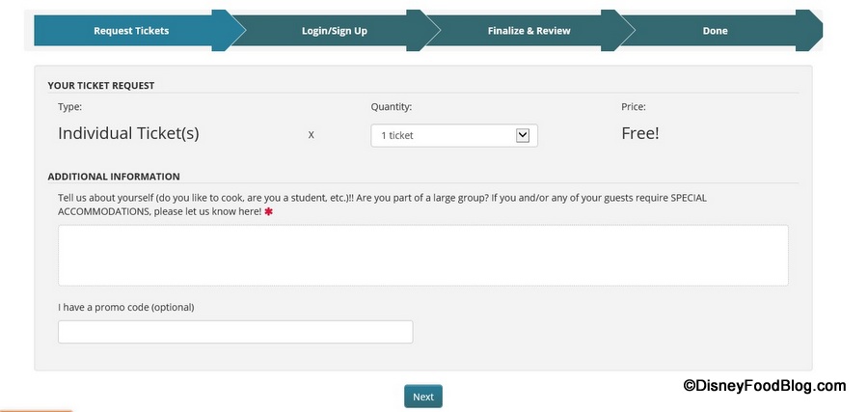The width and height of the screenshot is (868, 412).
Task: Click the Type label
Action: [x=69, y=107]
